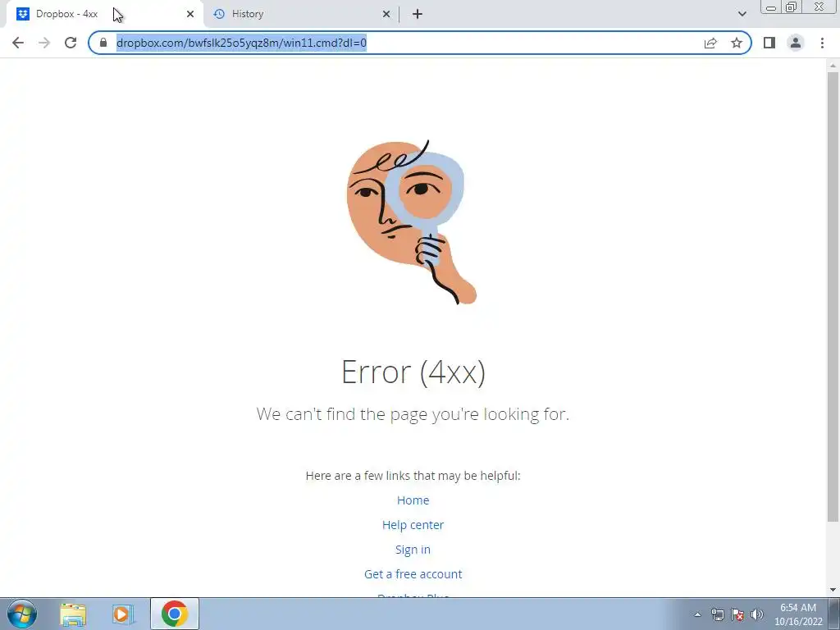
Task: Open the Chrome side panel
Action: [769, 43]
